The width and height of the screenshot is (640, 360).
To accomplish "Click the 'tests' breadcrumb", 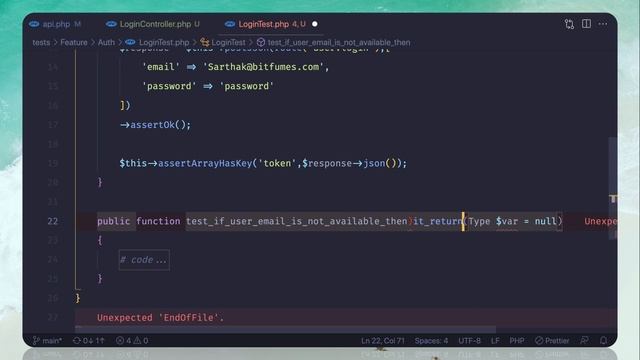I will (41, 42).
